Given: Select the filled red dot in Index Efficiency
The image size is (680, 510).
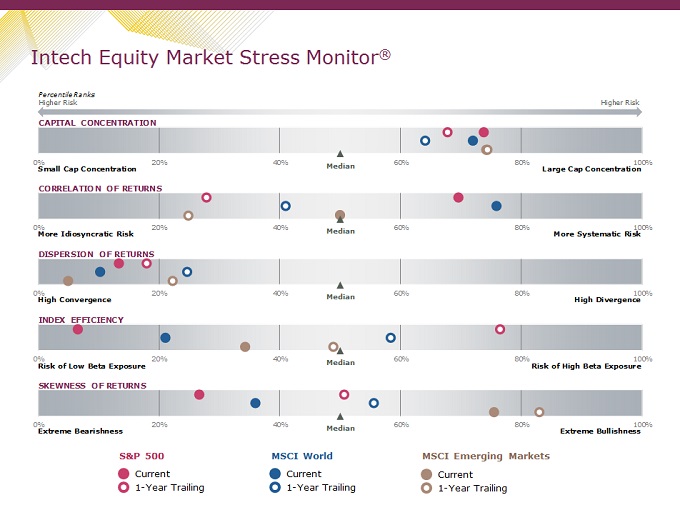Looking at the screenshot, I should (78, 329).
